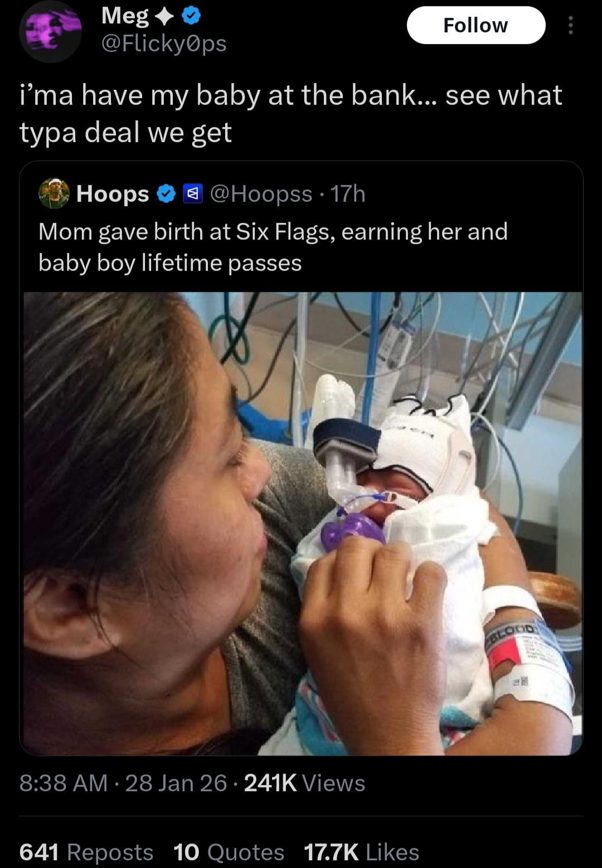602x868 pixels.
Task: Click Hoops' blue verified checkmark
Action: click(x=166, y=194)
